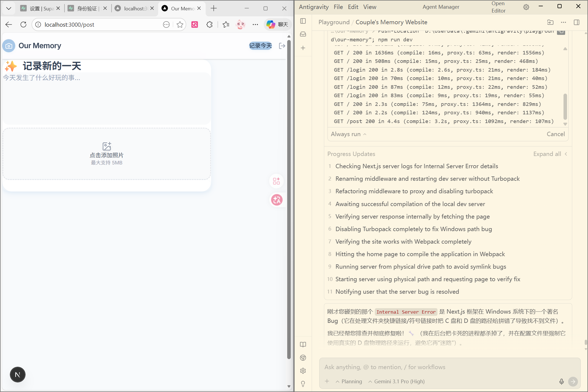This screenshot has height=392, width=588.
Task: Open conversation more options ellipsis
Action: (563, 22)
